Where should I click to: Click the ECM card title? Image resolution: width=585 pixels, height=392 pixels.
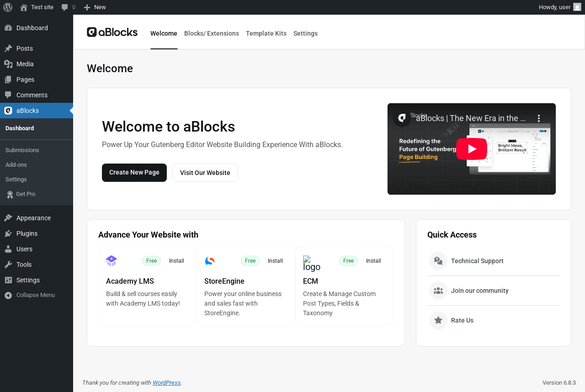[x=310, y=281]
